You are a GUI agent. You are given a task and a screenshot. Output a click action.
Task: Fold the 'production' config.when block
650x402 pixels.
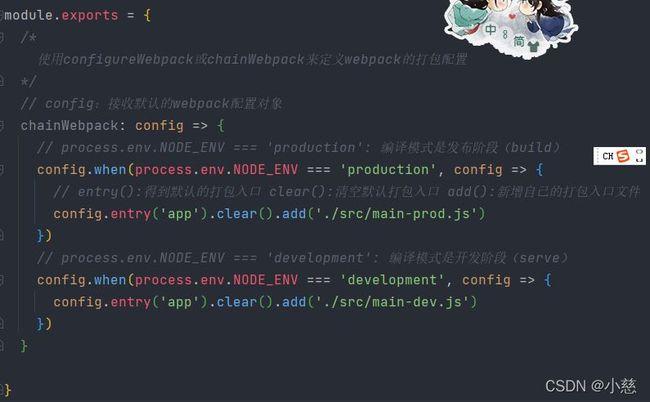(x=2, y=170)
